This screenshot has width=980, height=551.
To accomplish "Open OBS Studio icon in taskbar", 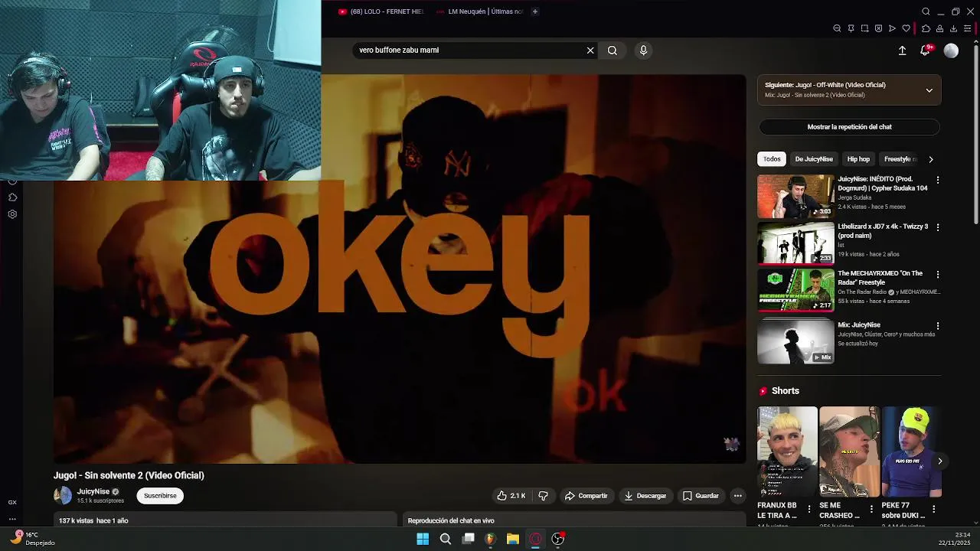I will click(558, 539).
